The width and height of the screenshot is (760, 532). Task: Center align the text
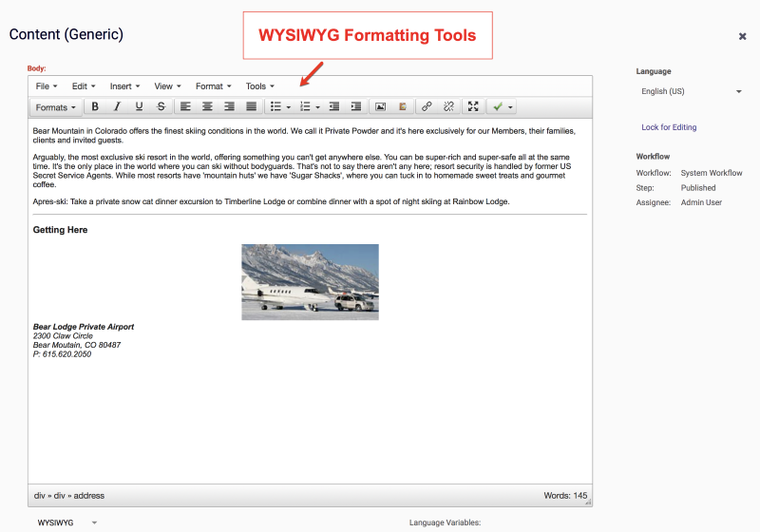click(207, 106)
